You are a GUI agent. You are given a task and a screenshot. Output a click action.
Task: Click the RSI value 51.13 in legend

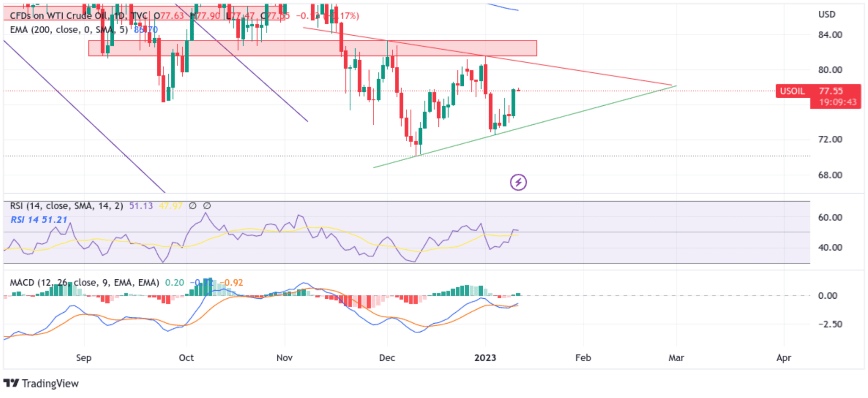(x=141, y=206)
